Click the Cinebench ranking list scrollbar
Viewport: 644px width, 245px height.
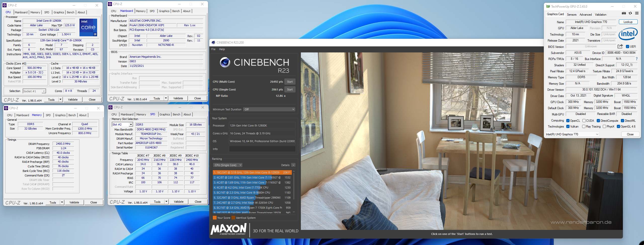point(294,187)
